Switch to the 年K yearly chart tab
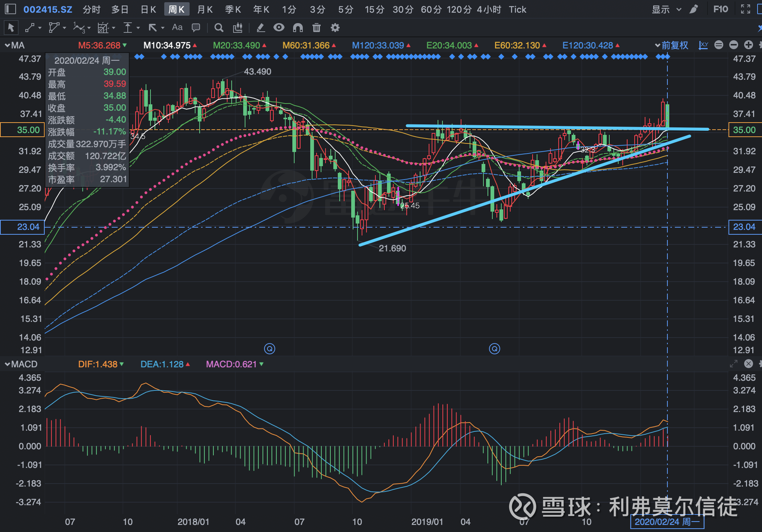The image size is (762, 532). click(x=261, y=9)
